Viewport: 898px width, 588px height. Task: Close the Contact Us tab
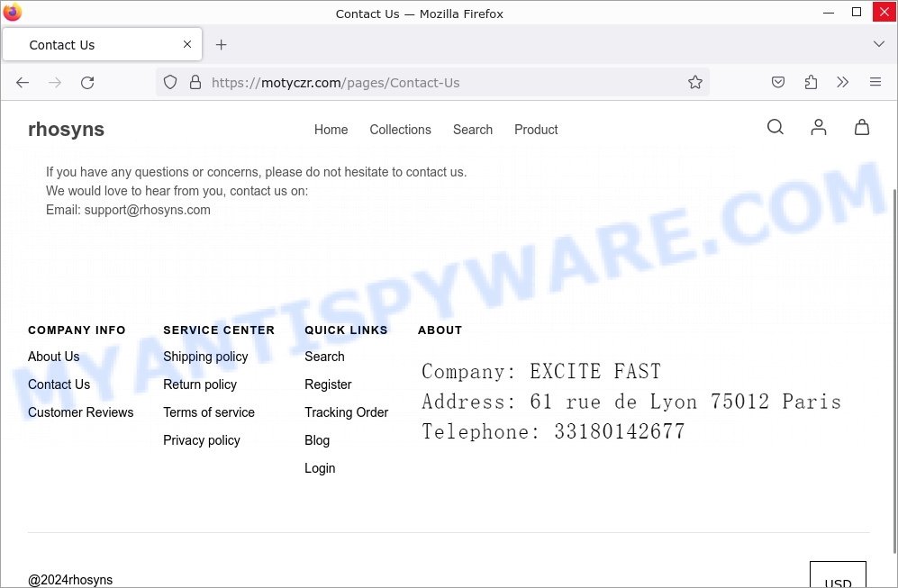pos(187,44)
